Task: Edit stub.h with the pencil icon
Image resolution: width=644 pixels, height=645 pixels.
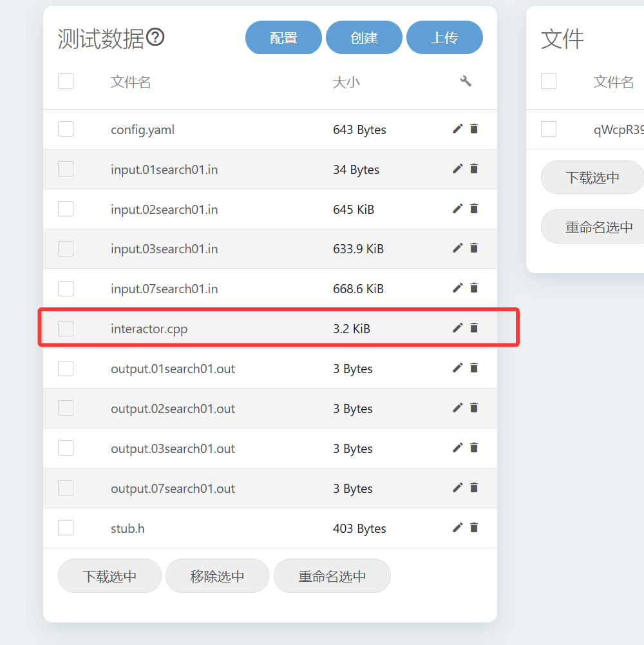Action: click(457, 528)
